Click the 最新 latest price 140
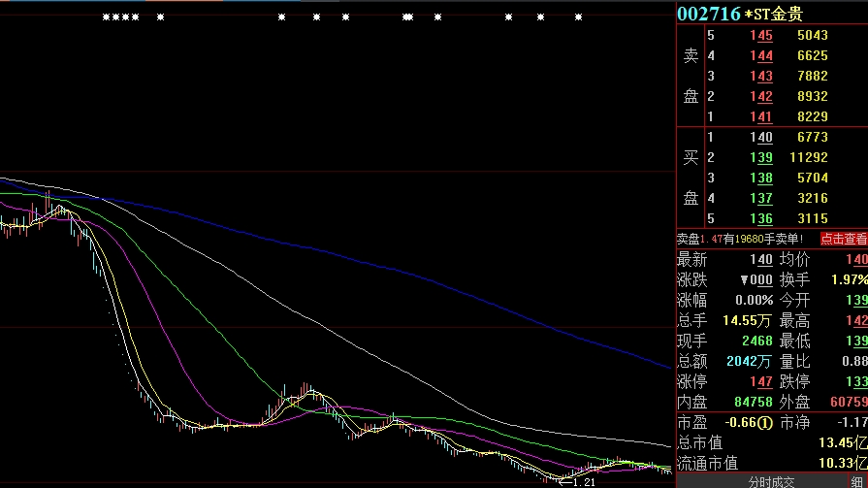The width and height of the screenshot is (868, 488). coord(761,260)
